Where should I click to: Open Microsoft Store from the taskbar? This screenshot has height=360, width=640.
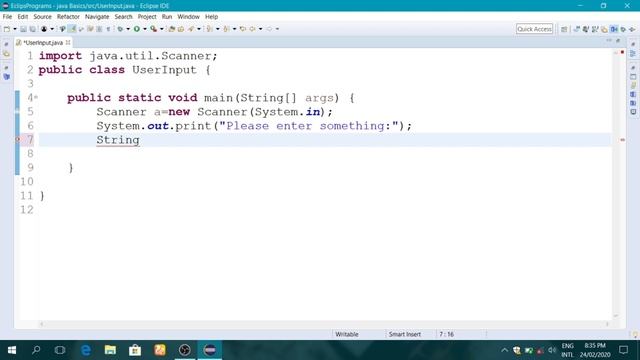coord(135,350)
